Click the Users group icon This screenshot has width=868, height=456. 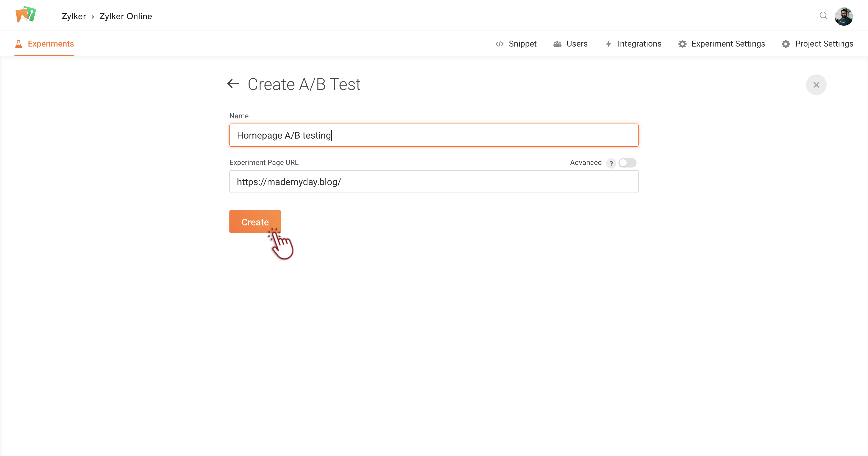(x=557, y=44)
